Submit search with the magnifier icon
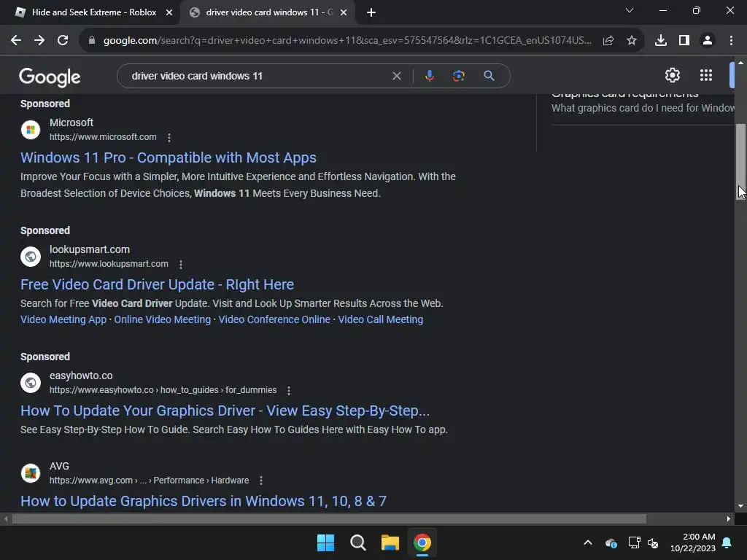 tap(489, 76)
